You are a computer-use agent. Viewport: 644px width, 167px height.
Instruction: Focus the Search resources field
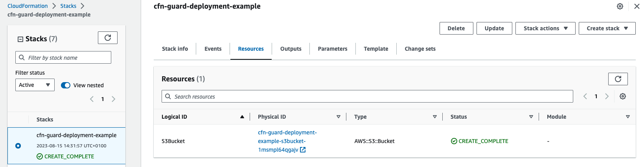(x=367, y=96)
